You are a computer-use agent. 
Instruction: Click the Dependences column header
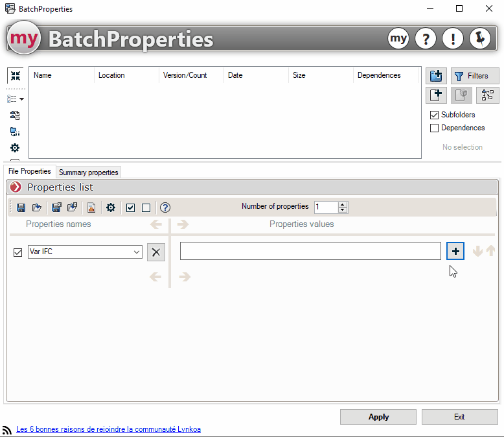point(385,75)
